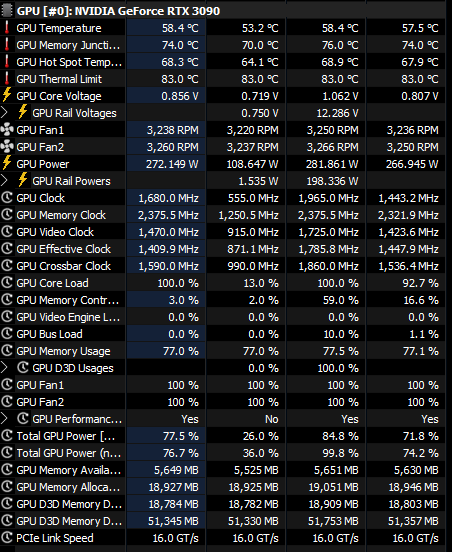Click the clock icon beside GPU Video Engine Load
This screenshot has height=552, width=452.
[x=7, y=316]
